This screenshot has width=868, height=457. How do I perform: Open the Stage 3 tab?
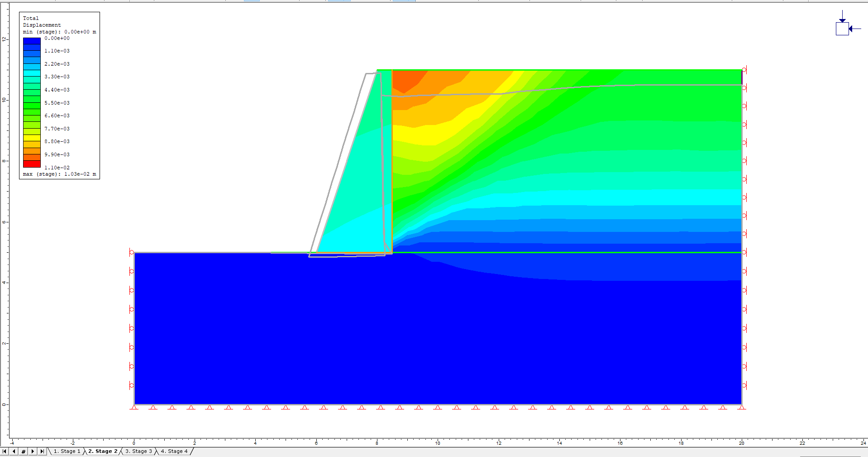pyautogui.click(x=138, y=451)
